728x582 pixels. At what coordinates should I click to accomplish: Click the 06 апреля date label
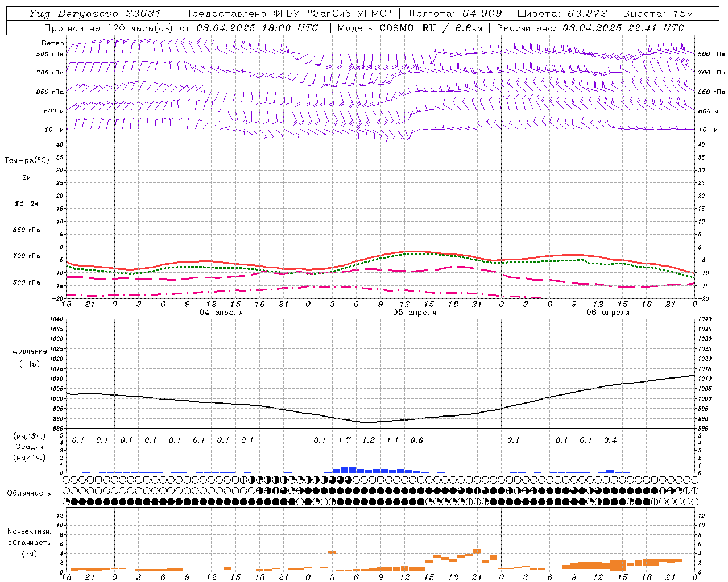tap(608, 313)
